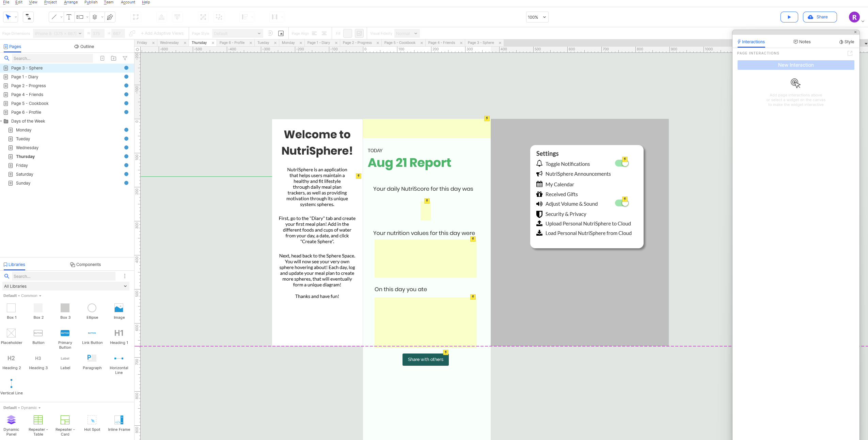Open libraries options three-dot menu
Screen dimensions: 868x440
125,276
